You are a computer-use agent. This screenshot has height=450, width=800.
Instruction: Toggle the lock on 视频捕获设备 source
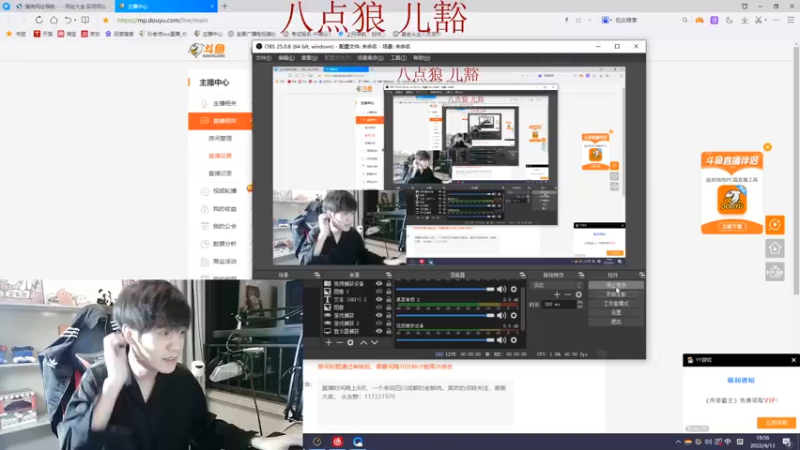point(389,284)
